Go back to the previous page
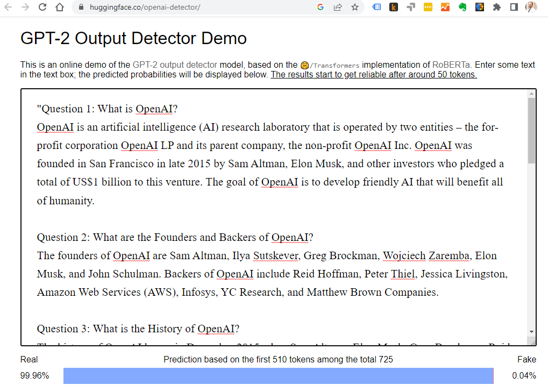548x392 pixels. tap(8, 7)
